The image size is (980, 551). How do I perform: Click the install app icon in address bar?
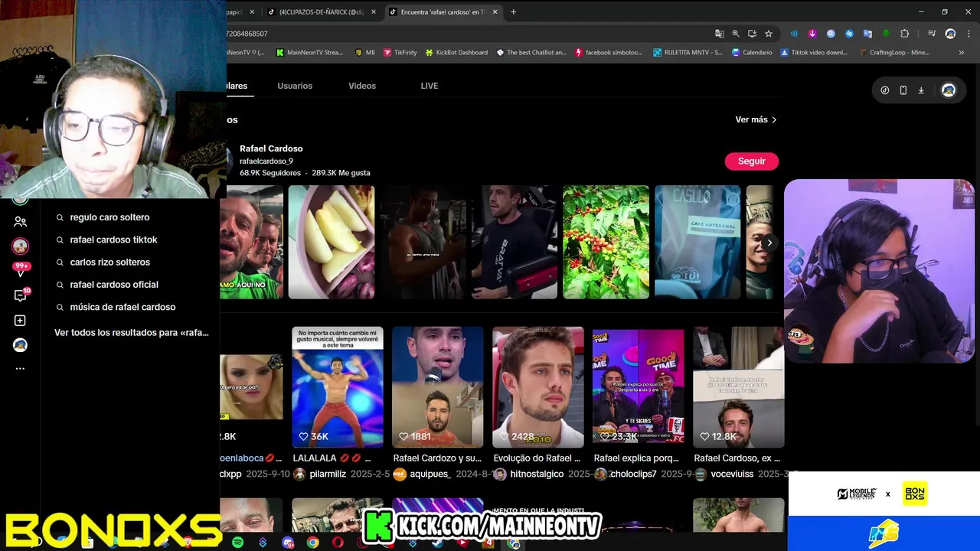pyautogui.click(x=752, y=34)
